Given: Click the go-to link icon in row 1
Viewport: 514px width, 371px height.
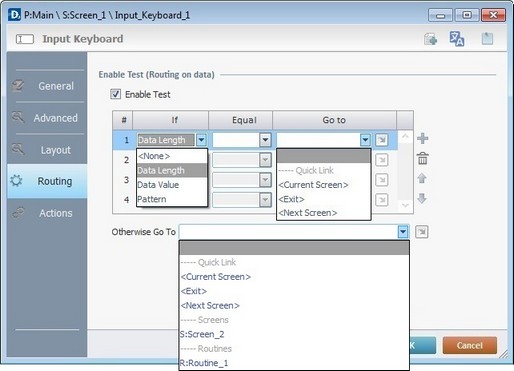Looking at the screenshot, I should [382, 140].
